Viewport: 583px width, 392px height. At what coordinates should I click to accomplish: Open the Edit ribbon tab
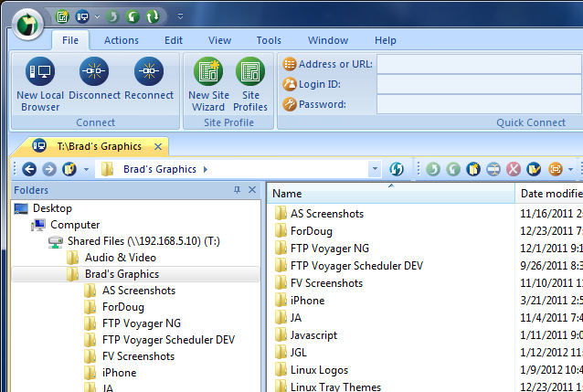coord(174,40)
